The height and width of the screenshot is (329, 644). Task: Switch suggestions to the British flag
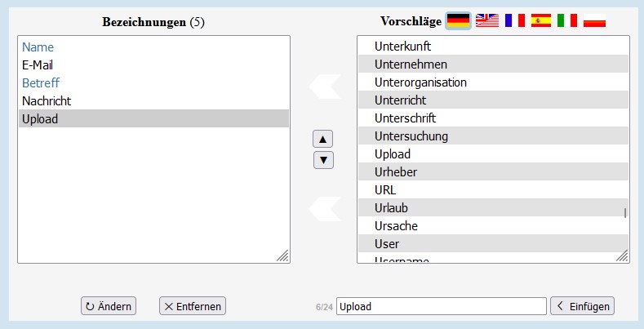(487, 21)
